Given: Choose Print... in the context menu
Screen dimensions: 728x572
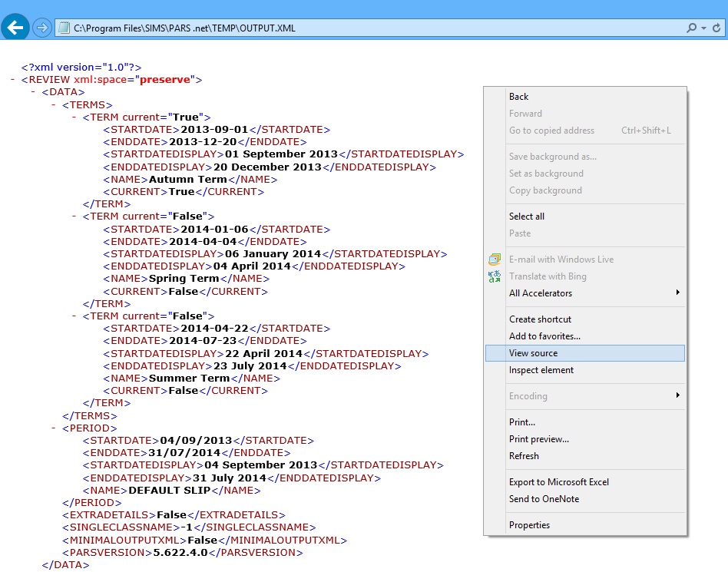Looking at the screenshot, I should point(584,422).
